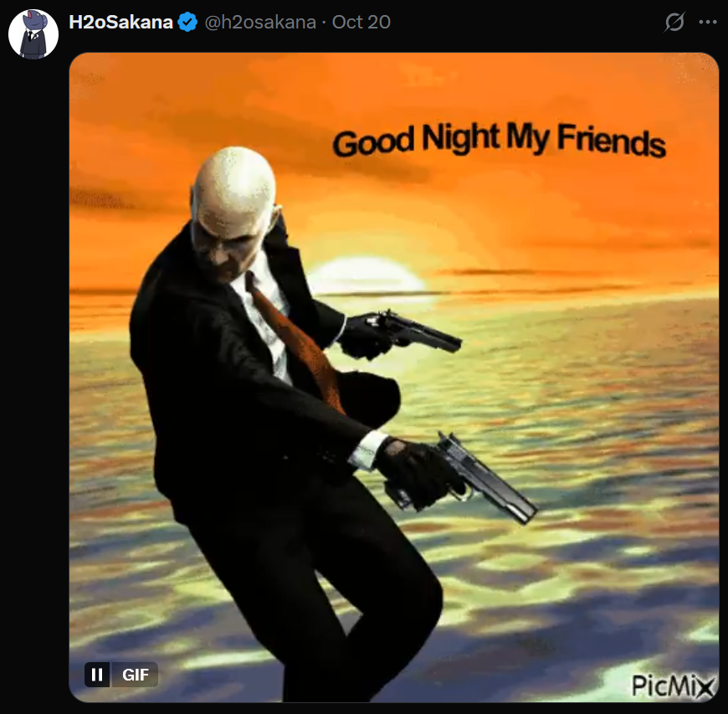Click the Grok explain-post icon
728x714 pixels.
click(x=674, y=22)
